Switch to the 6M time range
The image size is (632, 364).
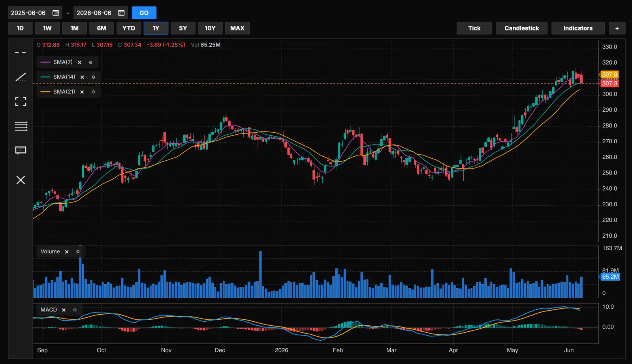(x=102, y=28)
